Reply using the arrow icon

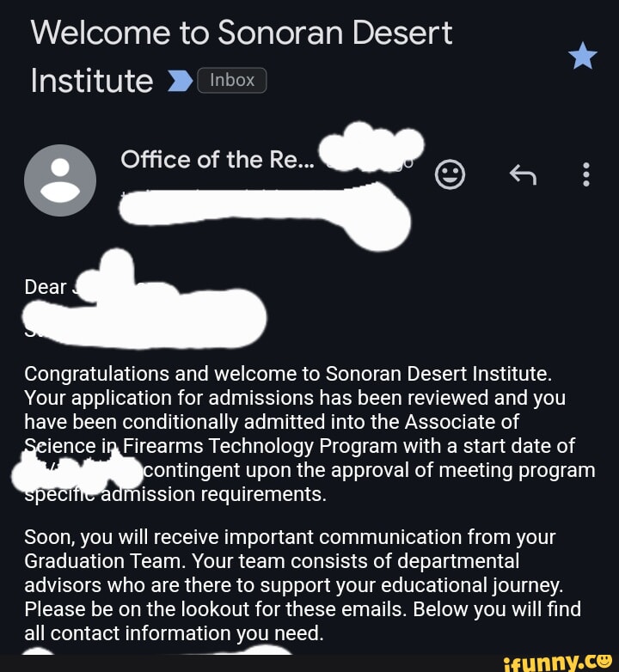[x=523, y=175]
